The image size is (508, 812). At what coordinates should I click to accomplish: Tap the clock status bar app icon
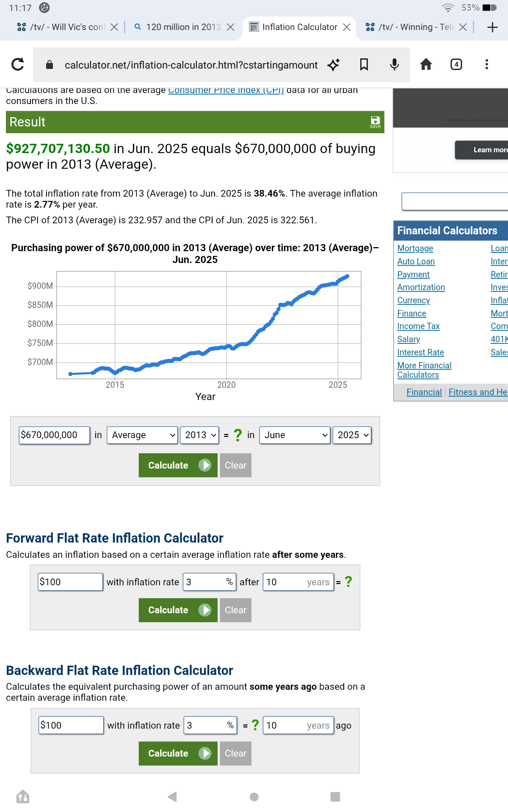(44, 8)
